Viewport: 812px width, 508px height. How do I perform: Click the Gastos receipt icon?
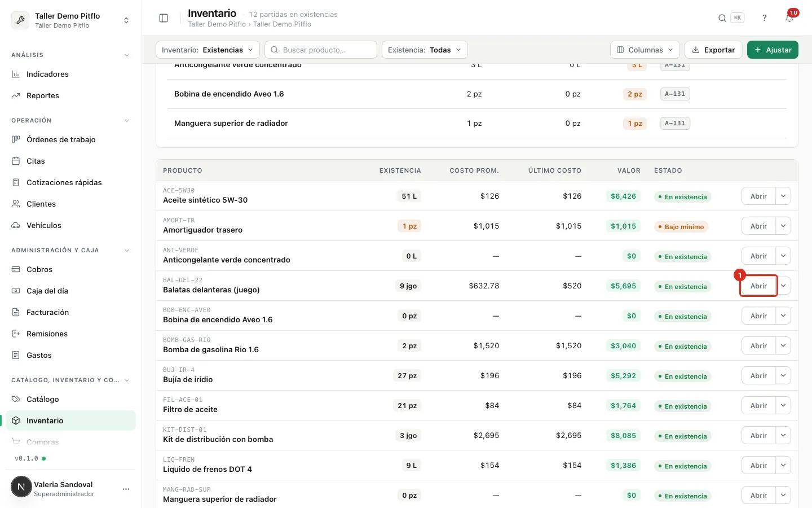coord(16,355)
